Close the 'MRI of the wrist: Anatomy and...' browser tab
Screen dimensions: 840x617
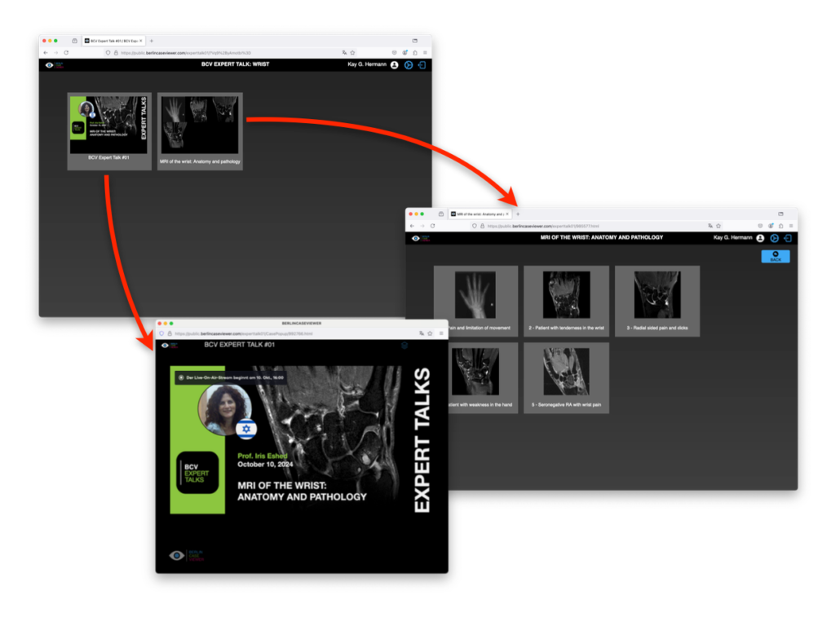coord(507,214)
